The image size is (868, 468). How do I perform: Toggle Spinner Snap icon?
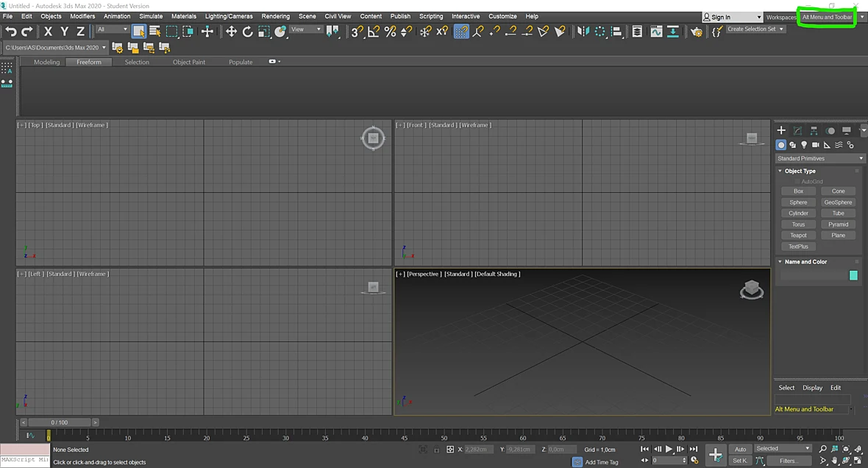(x=406, y=32)
